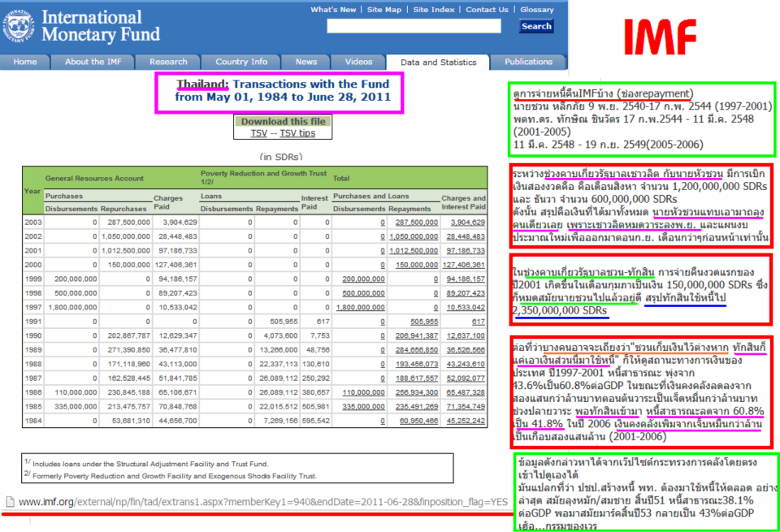Open the Country Info tab
This screenshot has width=780, height=532.
(241, 62)
